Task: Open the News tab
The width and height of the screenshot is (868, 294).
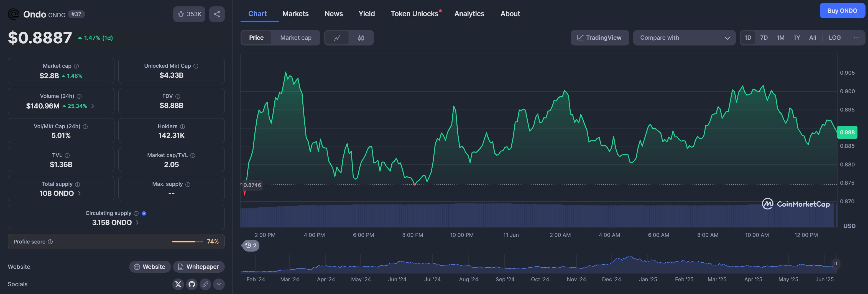Action: [334, 14]
